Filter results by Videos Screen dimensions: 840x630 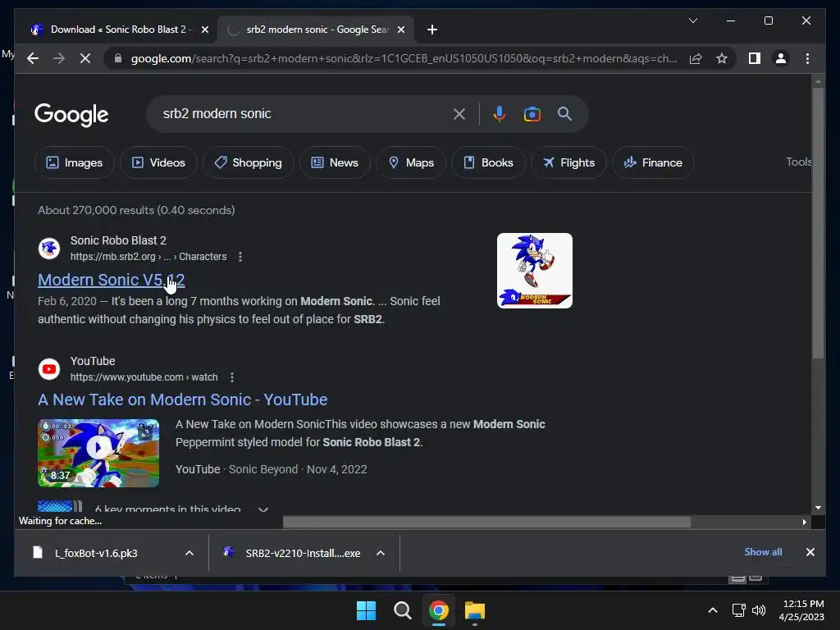158,162
